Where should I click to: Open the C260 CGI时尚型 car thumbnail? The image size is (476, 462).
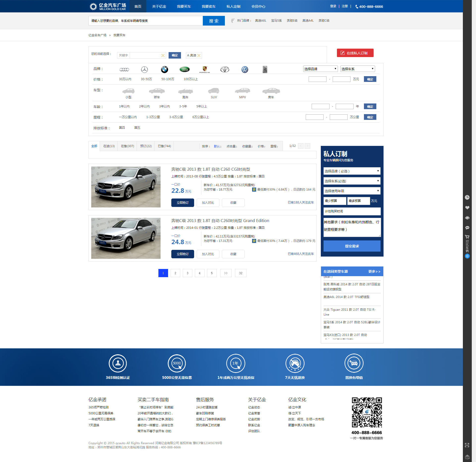pos(126,187)
